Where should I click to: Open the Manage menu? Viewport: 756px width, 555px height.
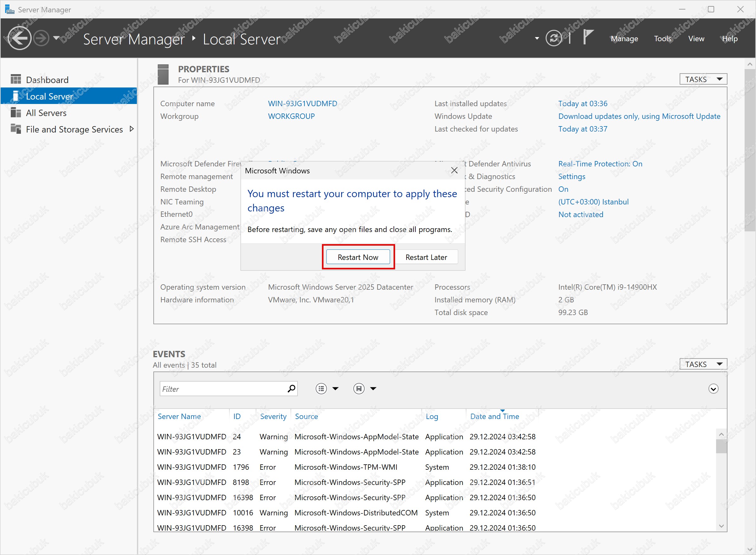pyautogui.click(x=624, y=39)
